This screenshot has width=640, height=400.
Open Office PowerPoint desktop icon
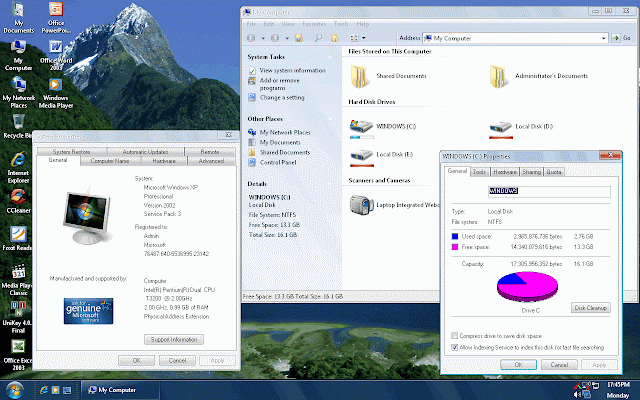click(56, 18)
